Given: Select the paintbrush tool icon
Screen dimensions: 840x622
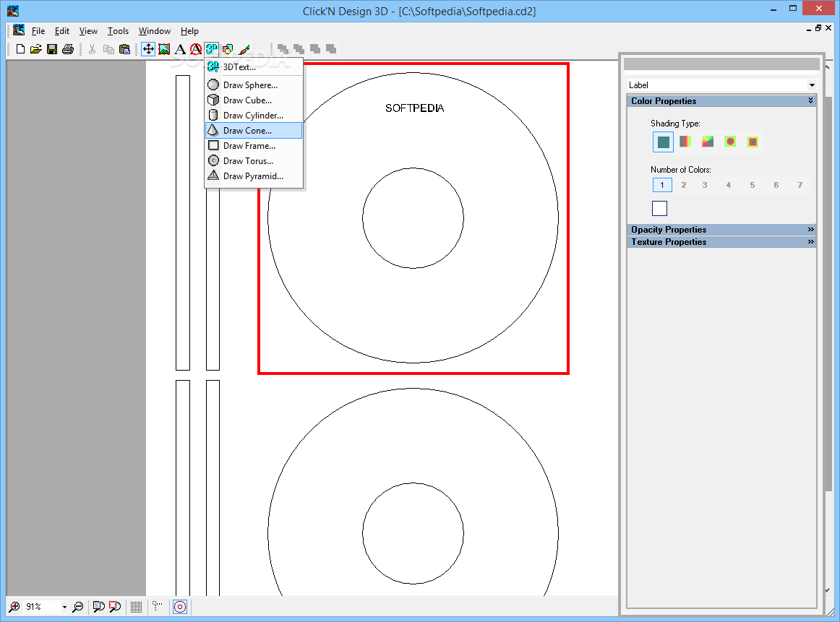Looking at the screenshot, I should [244, 49].
